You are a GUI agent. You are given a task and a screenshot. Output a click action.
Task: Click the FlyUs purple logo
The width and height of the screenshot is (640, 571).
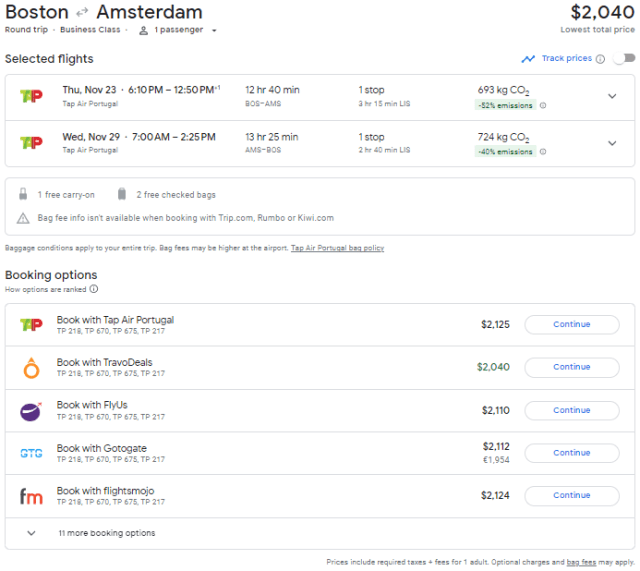pyautogui.click(x=31, y=411)
